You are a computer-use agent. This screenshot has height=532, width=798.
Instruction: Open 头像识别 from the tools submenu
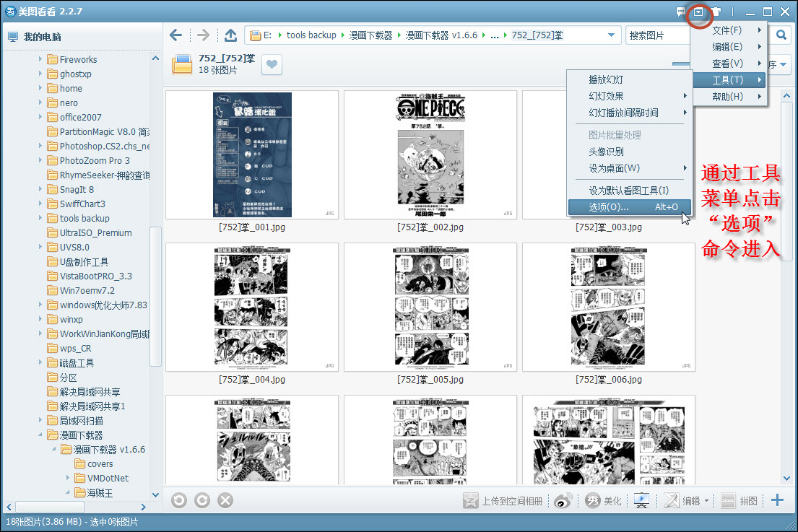pyautogui.click(x=630, y=152)
